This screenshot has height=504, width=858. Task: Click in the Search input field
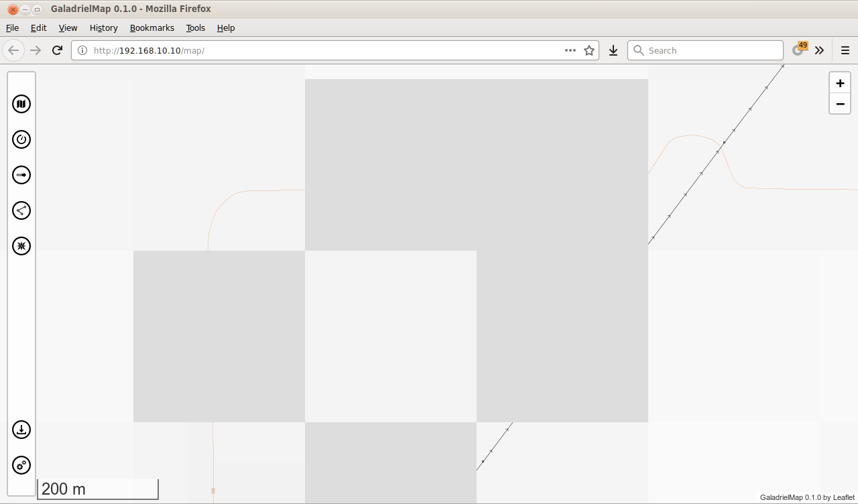coord(711,50)
